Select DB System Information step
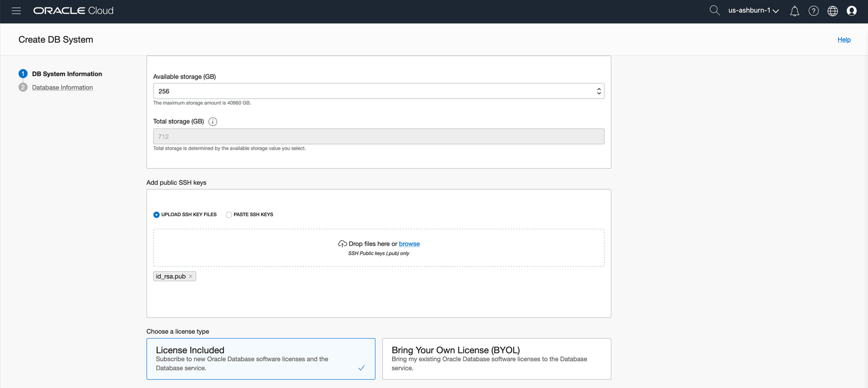The height and width of the screenshot is (388, 868). coord(67,74)
